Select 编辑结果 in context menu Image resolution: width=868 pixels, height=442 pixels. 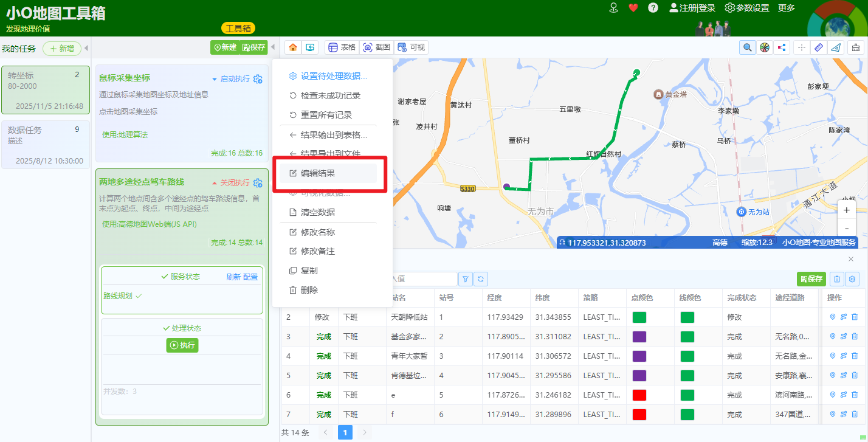[328, 173]
